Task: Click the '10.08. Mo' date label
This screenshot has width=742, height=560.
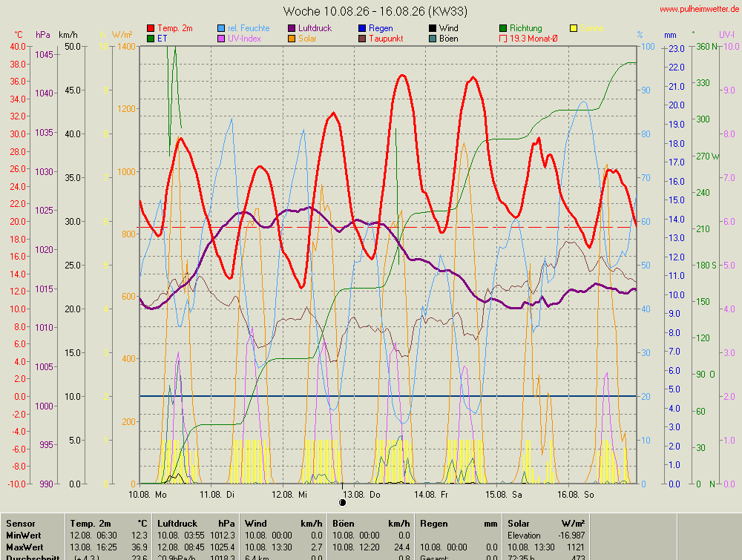Action: (148, 495)
